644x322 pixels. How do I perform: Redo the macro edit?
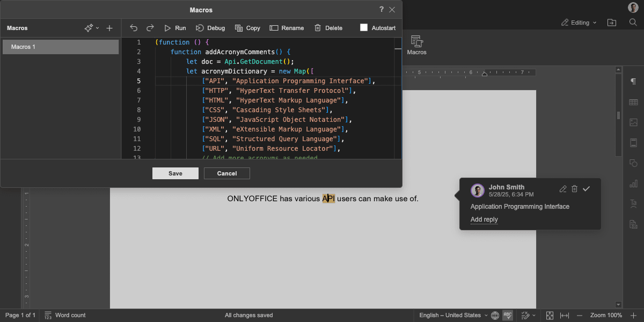pos(150,28)
